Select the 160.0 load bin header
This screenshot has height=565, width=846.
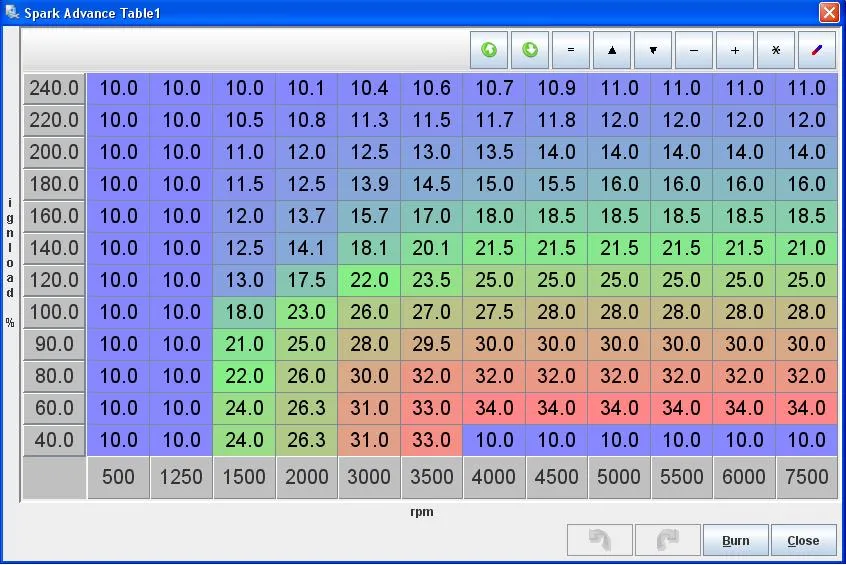coord(54,216)
